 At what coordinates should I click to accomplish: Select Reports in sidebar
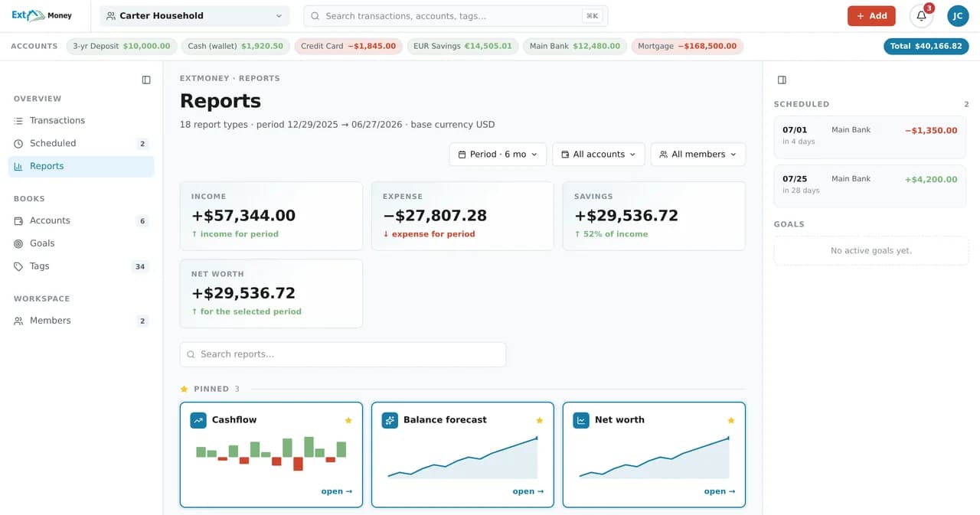pyautogui.click(x=81, y=166)
